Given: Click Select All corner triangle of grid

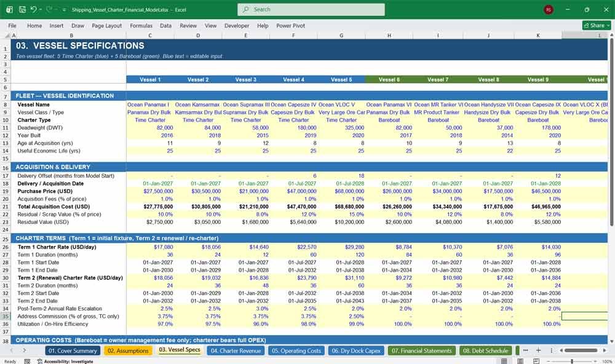Looking at the screenshot, I should pyautogui.click(x=7, y=35).
